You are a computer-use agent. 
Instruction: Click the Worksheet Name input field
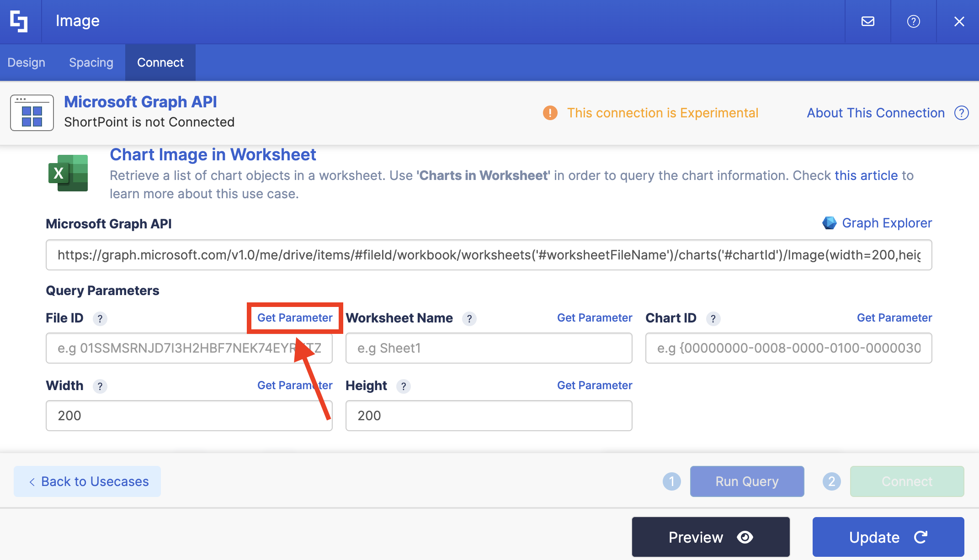[489, 348]
